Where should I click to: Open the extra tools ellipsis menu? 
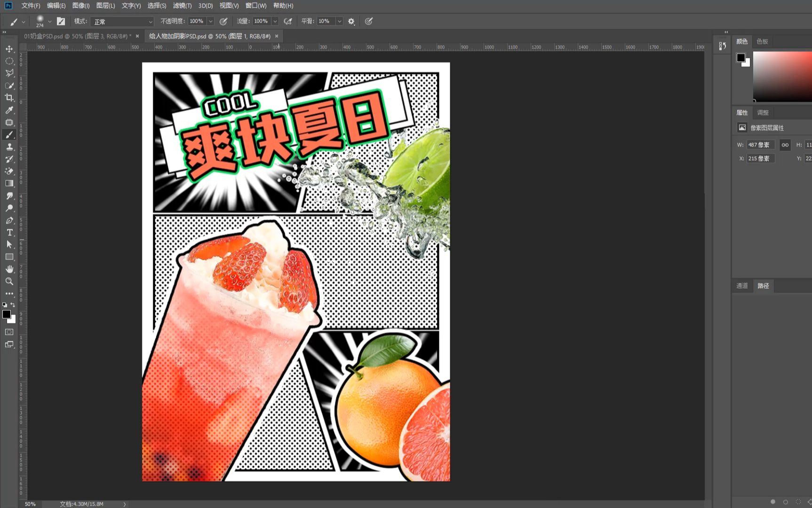pos(9,293)
